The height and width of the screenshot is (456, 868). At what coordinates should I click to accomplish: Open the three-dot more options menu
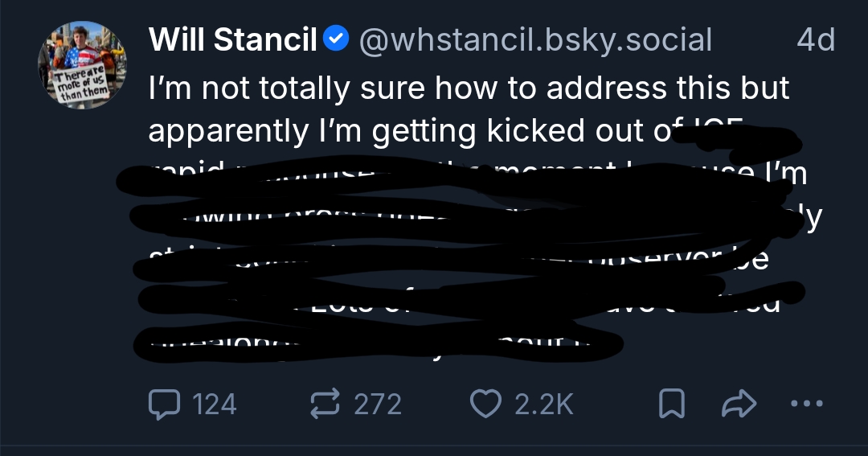click(807, 404)
